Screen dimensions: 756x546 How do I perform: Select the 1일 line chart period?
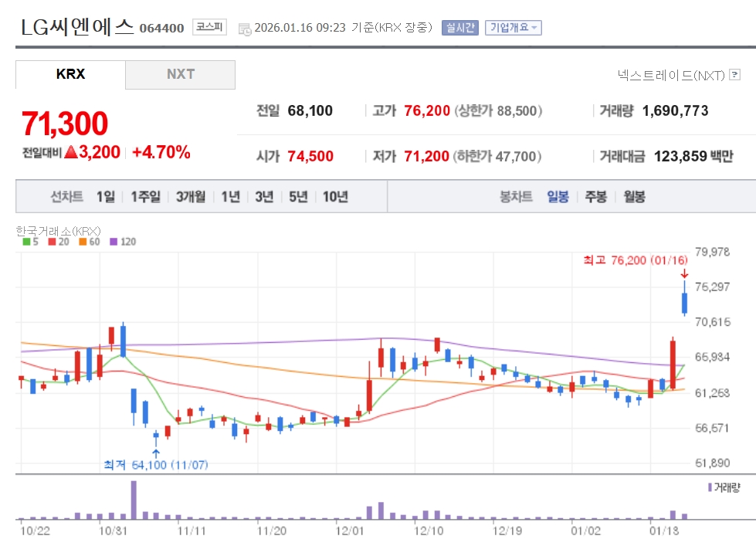click(106, 196)
